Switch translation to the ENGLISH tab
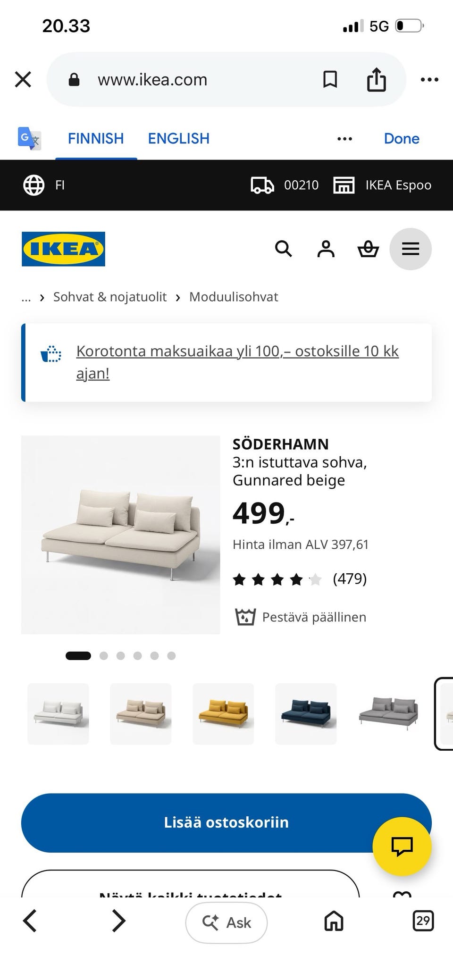Screen dimensions: 453x980 coord(178,138)
